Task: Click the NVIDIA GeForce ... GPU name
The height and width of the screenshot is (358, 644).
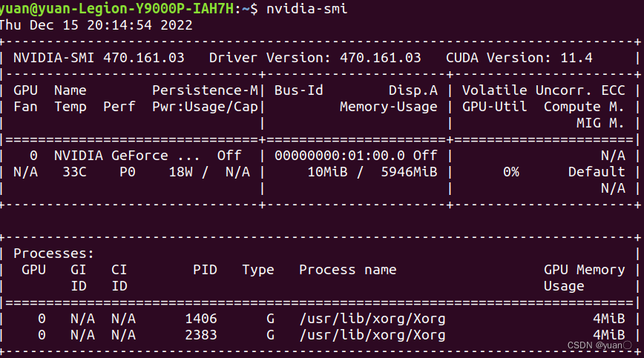Action: click(127, 156)
